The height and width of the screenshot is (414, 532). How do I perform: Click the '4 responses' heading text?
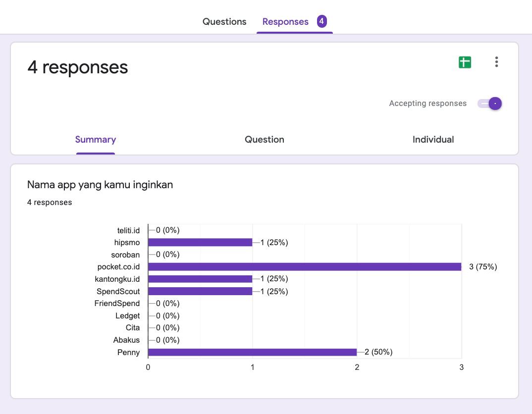(x=78, y=67)
